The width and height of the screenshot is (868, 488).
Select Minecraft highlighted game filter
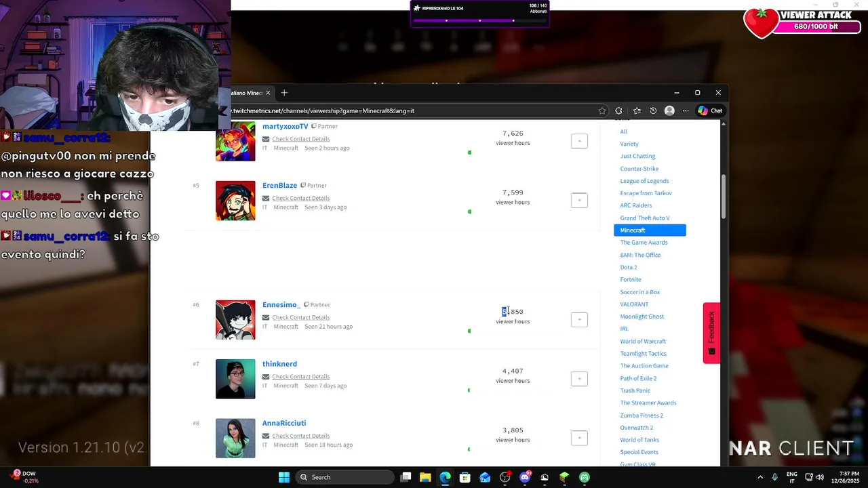coord(650,230)
